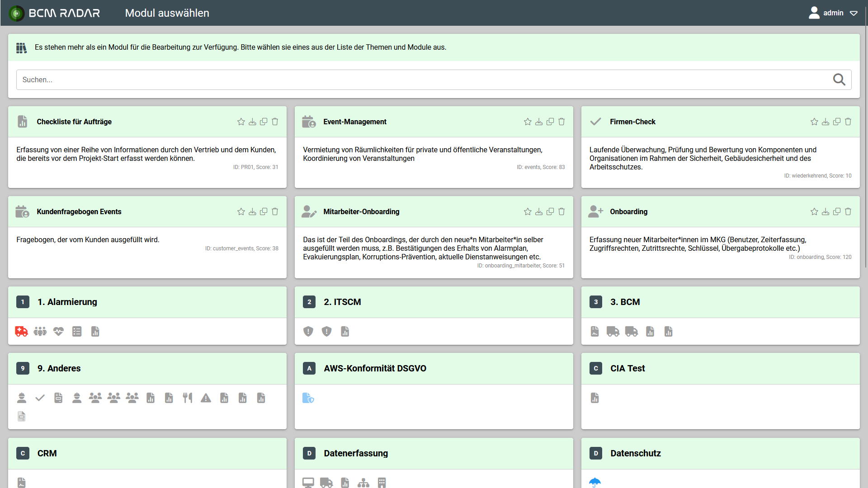
Task: Toggle favorite star on Onboarding card
Action: click(814, 212)
